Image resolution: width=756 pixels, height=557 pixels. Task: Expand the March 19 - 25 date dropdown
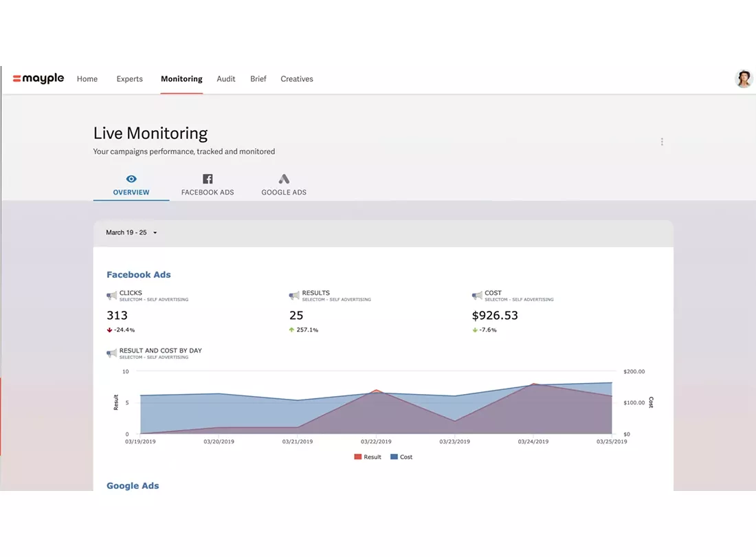132,232
